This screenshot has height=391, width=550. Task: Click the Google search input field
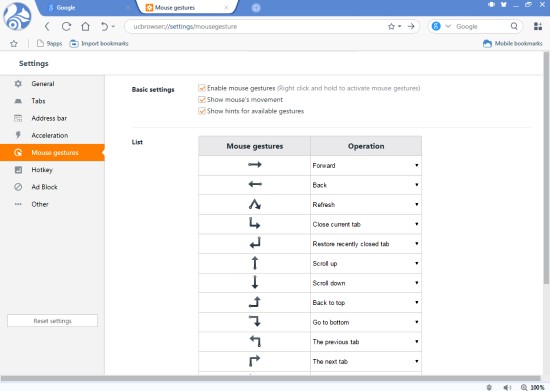481,27
